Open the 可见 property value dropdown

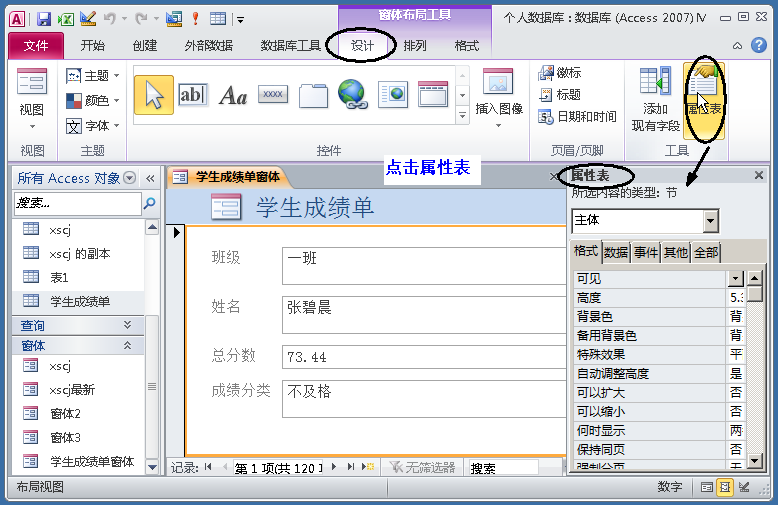(735, 279)
